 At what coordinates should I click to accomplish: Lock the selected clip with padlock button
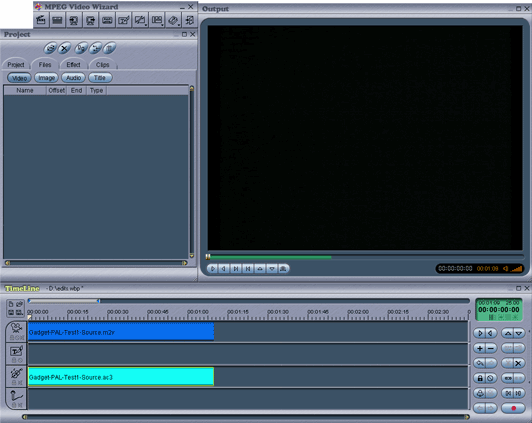(480, 378)
